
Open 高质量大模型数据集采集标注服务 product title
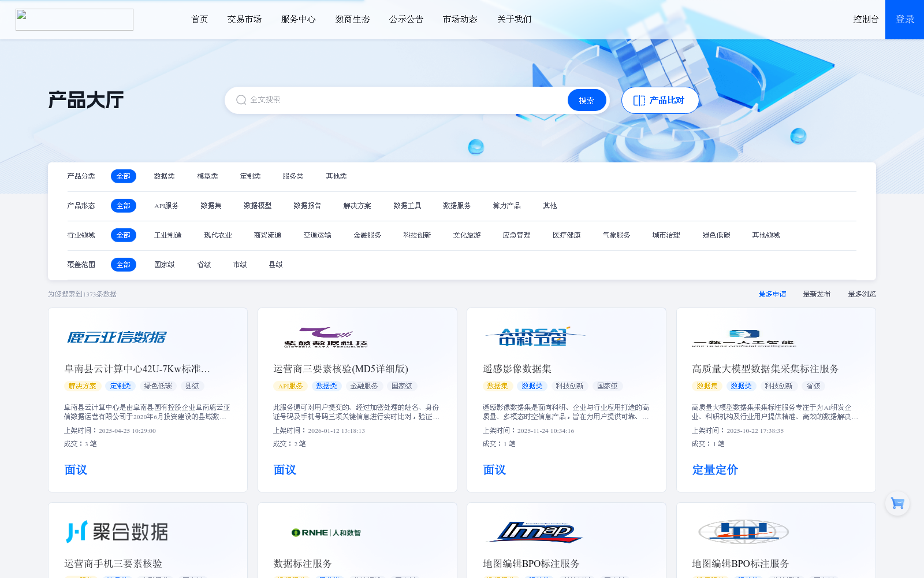pos(766,369)
